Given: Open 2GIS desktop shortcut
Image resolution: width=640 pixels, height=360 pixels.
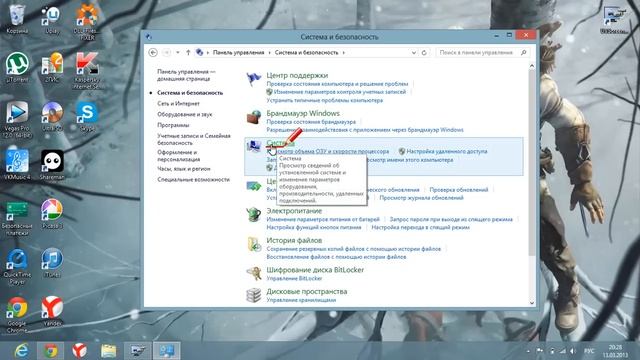Looking at the screenshot, I should [x=52, y=67].
